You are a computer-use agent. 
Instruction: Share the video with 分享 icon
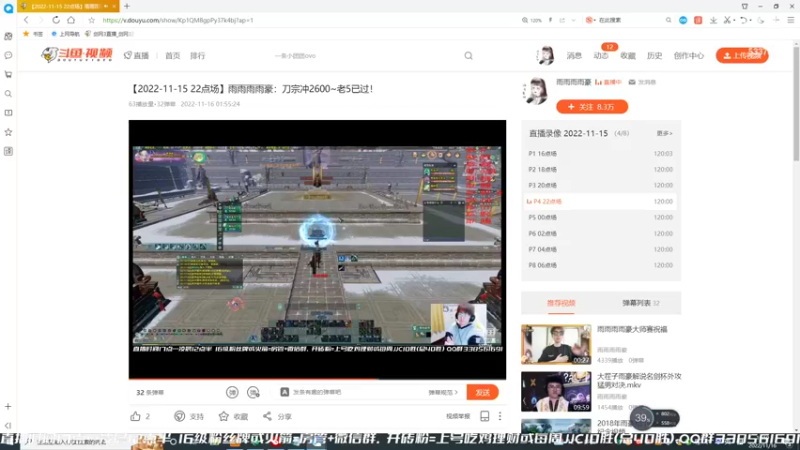tap(267, 416)
